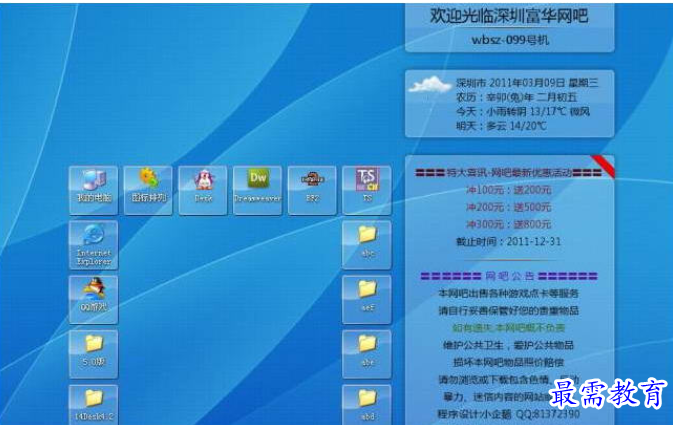Click the 维护公共卫生，爱护公共物品 line
This screenshot has height=425, width=673.
(x=509, y=345)
